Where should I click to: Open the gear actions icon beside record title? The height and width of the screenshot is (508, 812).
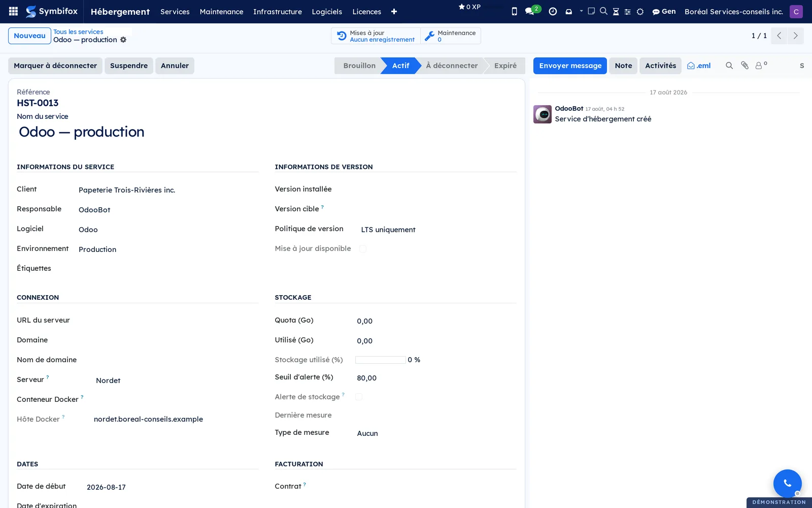(123, 40)
